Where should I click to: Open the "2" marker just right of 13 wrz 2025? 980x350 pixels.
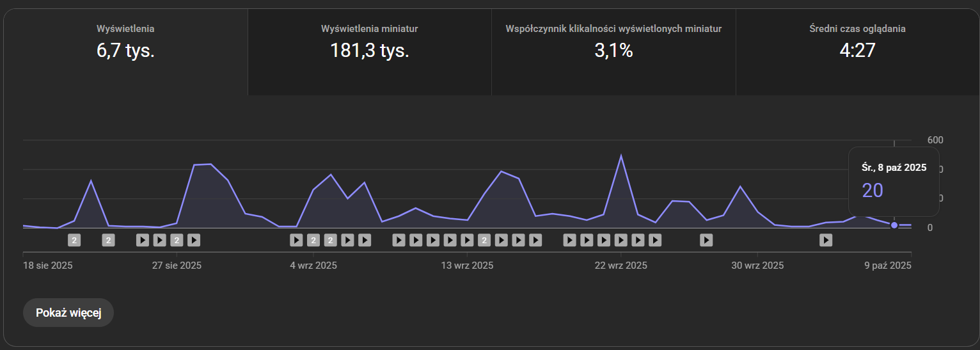pyautogui.click(x=484, y=240)
